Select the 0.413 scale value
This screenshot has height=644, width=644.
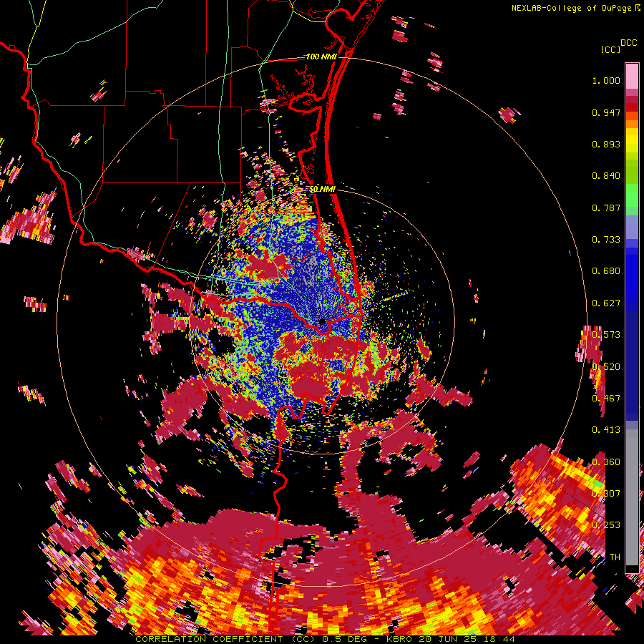(x=606, y=430)
